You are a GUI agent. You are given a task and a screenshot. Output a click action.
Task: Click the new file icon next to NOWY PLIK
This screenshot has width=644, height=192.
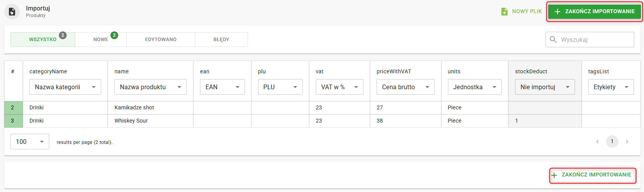[x=505, y=12]
